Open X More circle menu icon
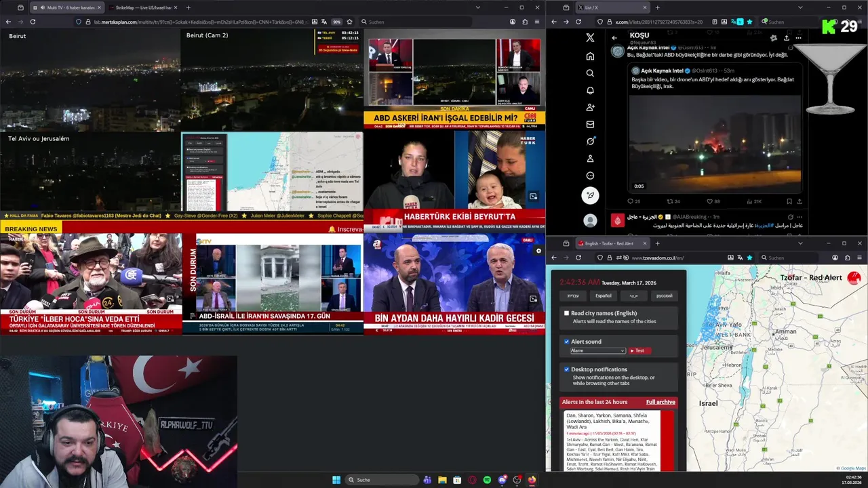Screen dimensions: 868x488 coord(590,176)
